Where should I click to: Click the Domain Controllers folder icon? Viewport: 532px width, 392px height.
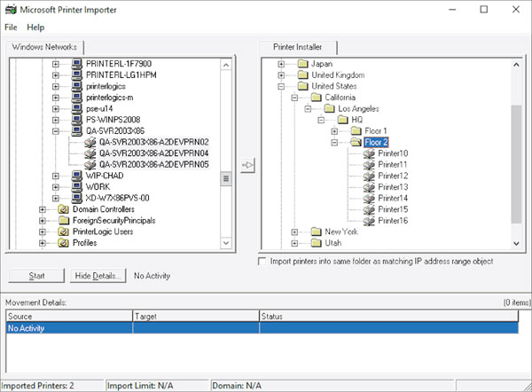coord(64,209)
